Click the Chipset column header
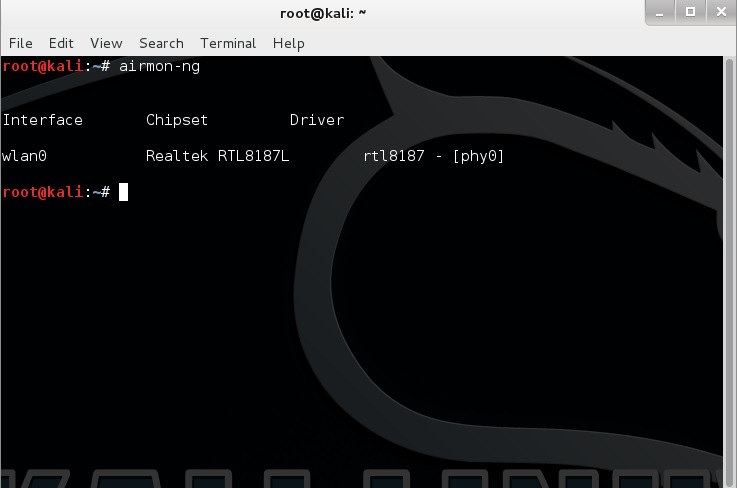Viewport: 737px width, 488px height. tap(177, 120)
